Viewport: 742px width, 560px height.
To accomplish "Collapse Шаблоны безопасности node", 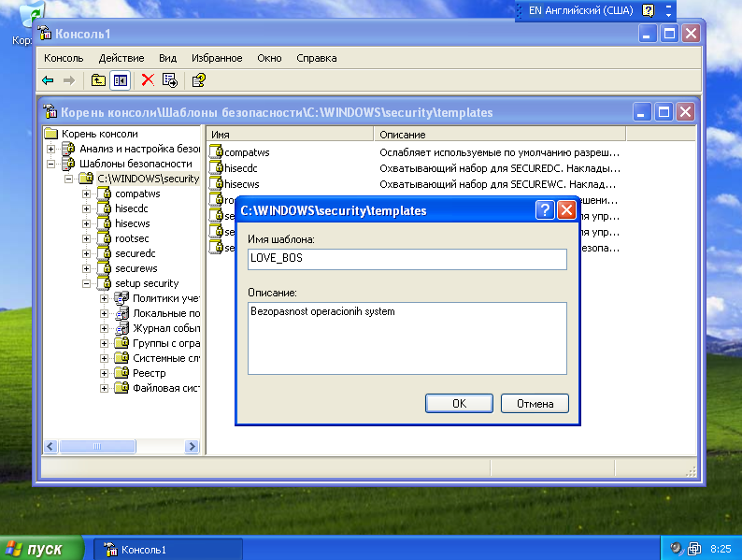I will (50, 165).
